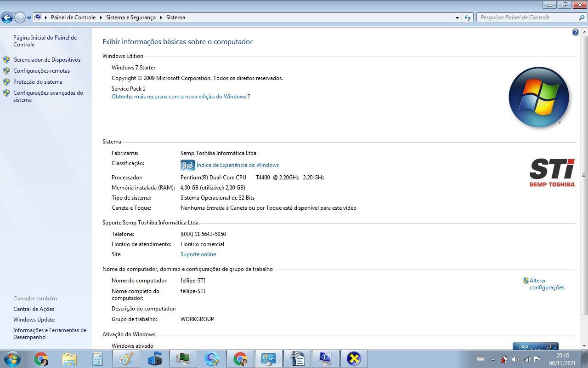Show hidden tray icons arrow

493,359
